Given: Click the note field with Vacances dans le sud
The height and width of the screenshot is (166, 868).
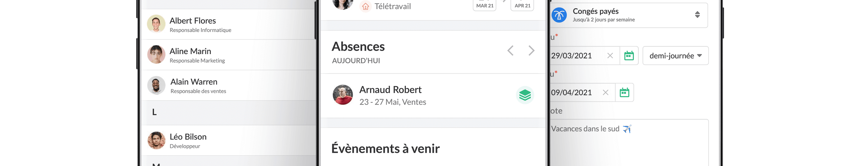Looking at the screenshot, I should [629, 143].
